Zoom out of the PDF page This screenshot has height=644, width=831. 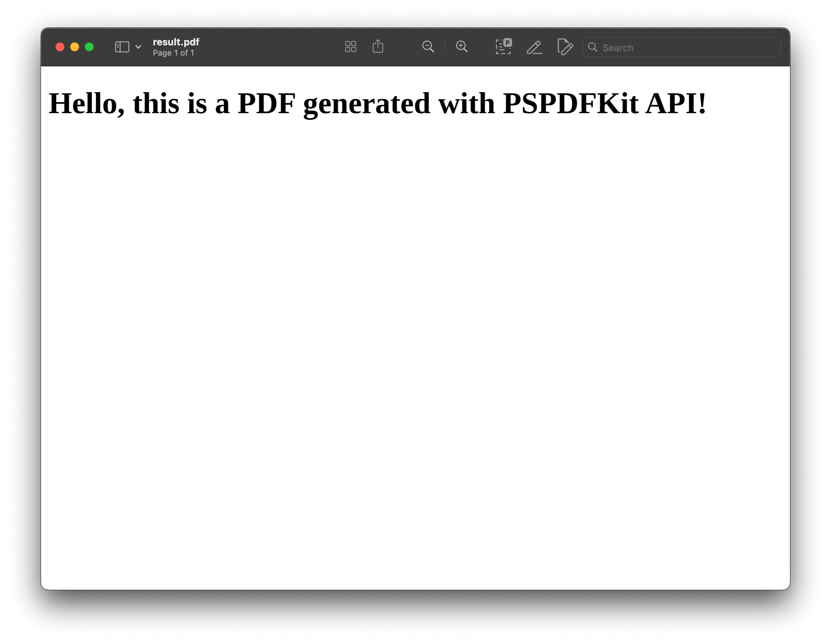(428, 46)
